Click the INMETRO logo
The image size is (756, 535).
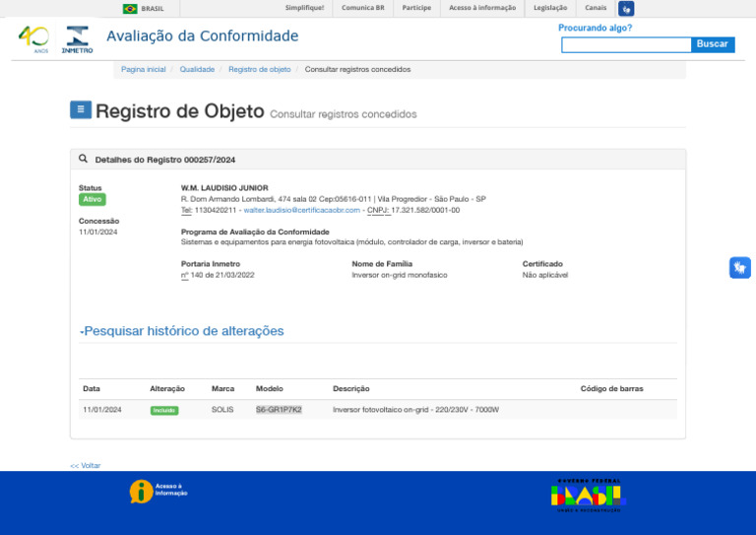(77, 39)
